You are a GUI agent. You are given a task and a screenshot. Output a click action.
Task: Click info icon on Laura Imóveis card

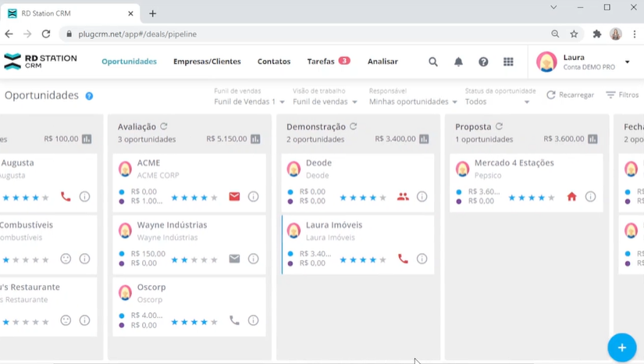pos(422,259)
